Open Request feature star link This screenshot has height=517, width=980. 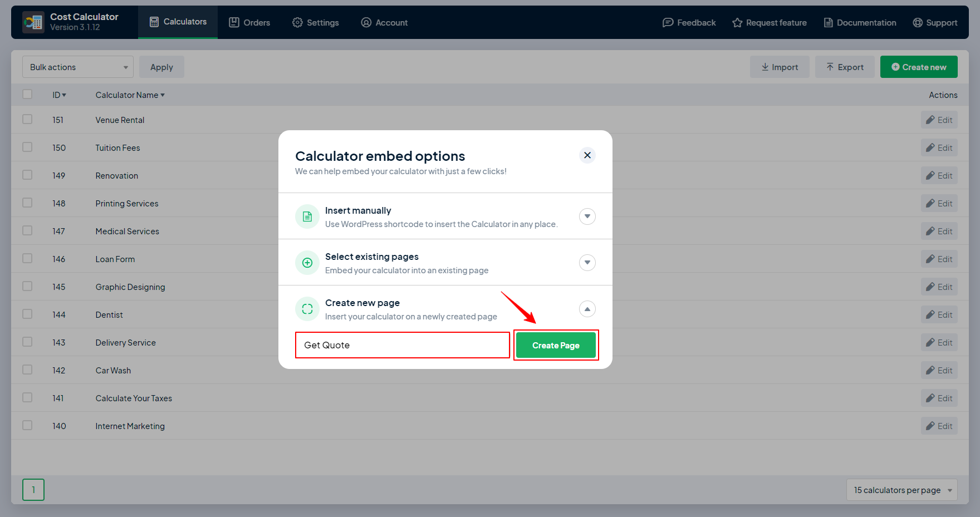coord(770,22)
